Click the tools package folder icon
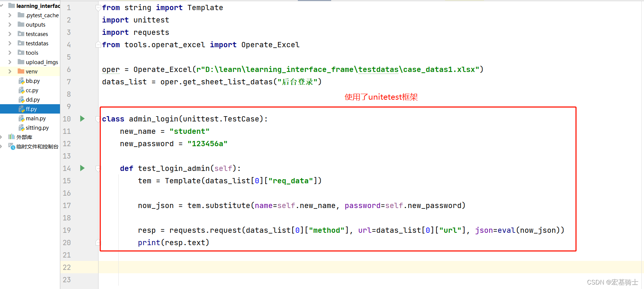 [21, 52]
